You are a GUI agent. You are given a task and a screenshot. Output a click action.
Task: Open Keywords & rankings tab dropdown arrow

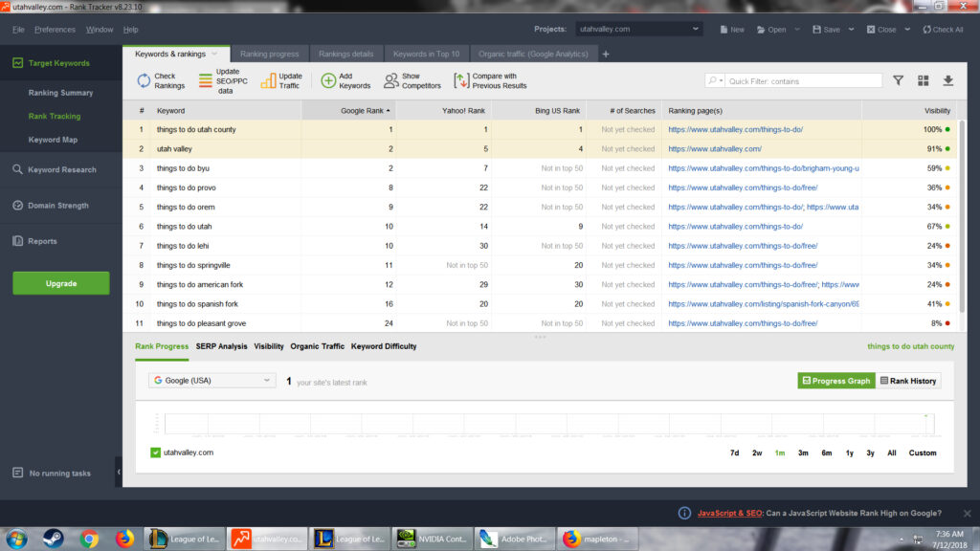(x=214, y=54)
